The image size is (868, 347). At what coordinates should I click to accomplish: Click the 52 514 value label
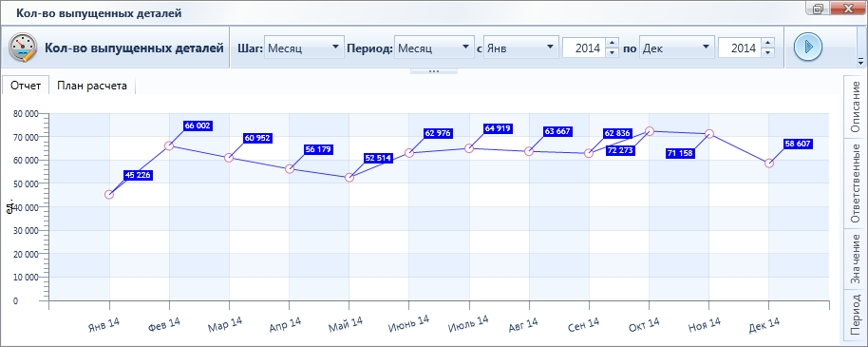378,158
